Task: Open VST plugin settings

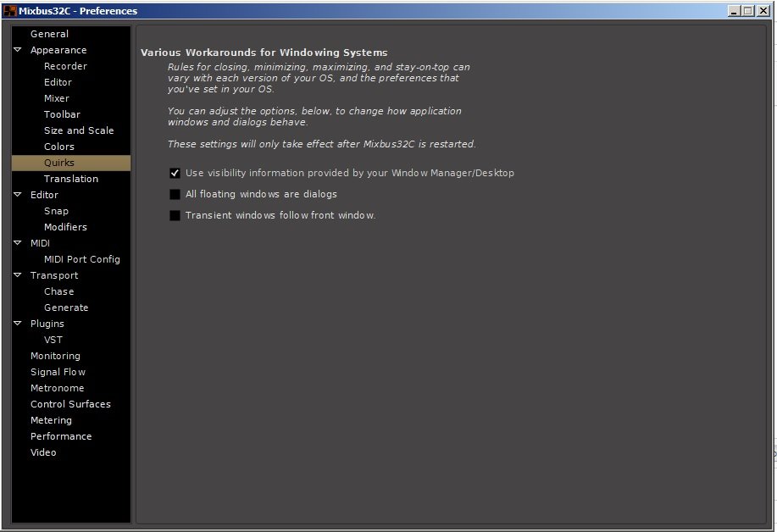Action: tap(53, 340)
